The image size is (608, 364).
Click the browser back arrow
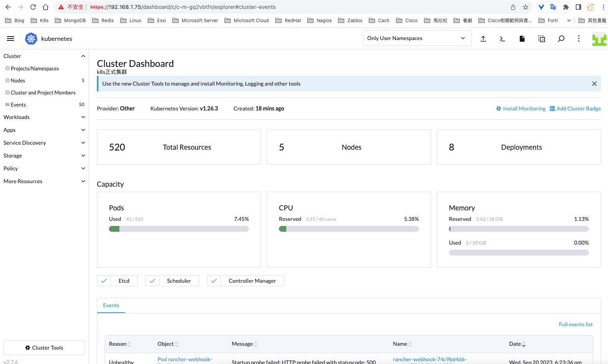coord(8,7)
